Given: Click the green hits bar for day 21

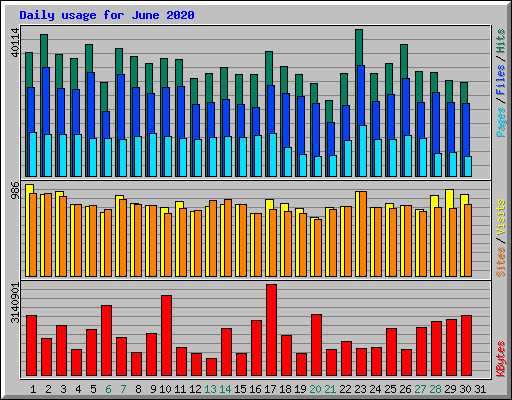Looking at the screenshot, I should point(329,111).
